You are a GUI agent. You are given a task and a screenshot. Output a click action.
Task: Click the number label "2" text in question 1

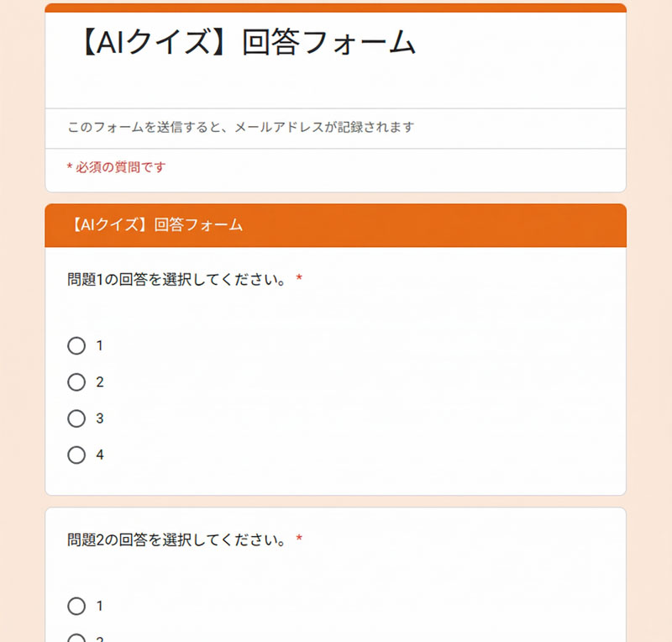coord(100,382)
